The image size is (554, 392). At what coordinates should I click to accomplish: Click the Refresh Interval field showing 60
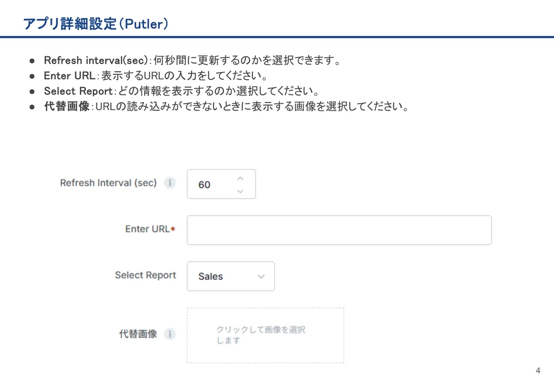(221, 184)
